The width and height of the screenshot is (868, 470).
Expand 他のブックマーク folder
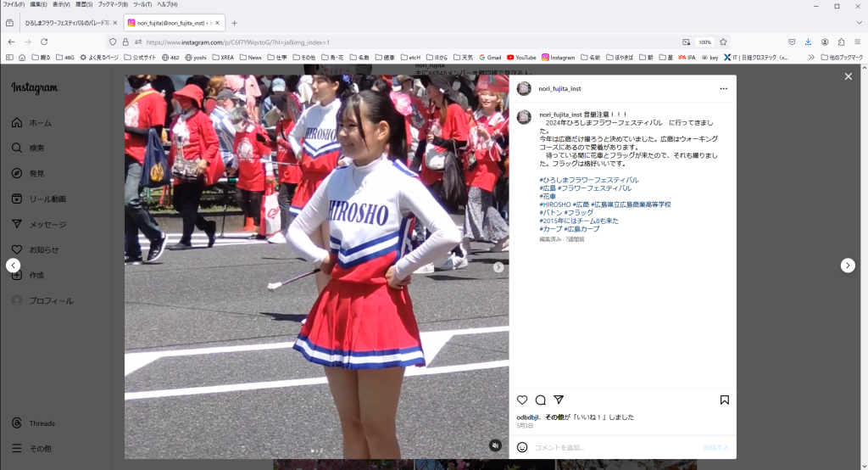pyautogui.click(x=842, y=58)
